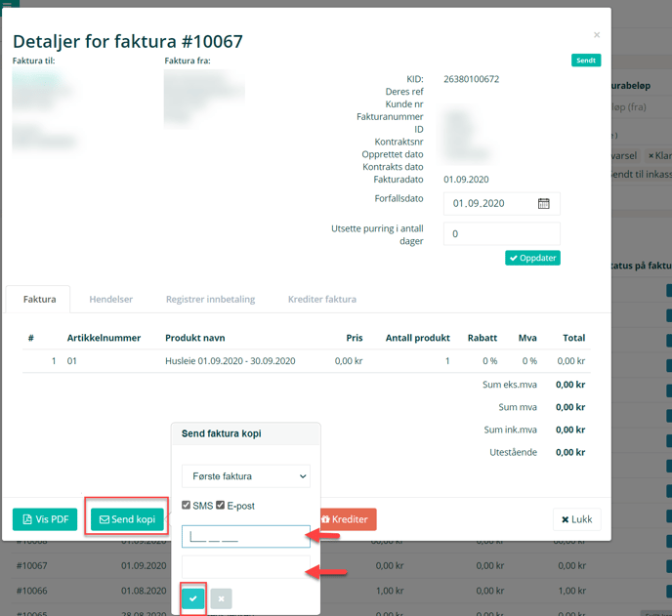
Task: Click the Total column header
Action: (574, 338)
